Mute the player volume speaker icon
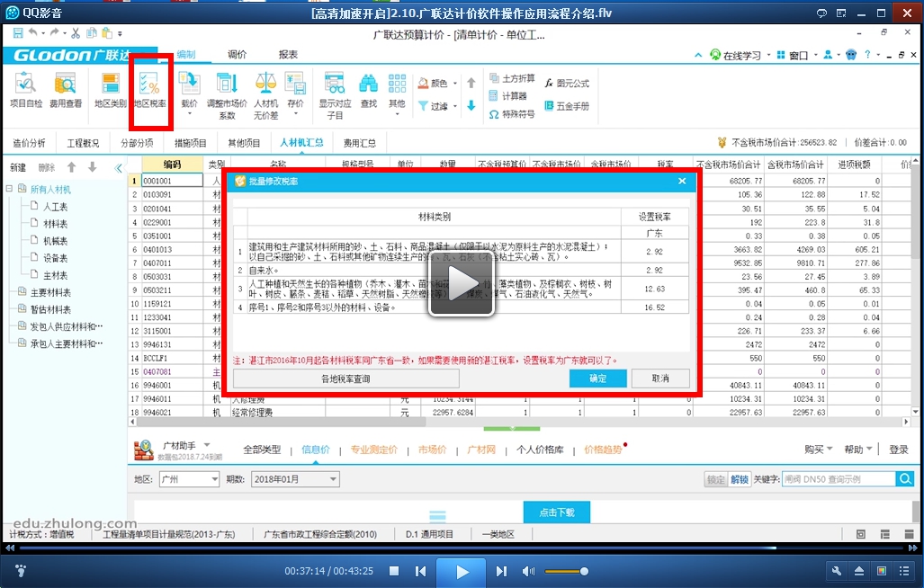 (x=529, y=572)
